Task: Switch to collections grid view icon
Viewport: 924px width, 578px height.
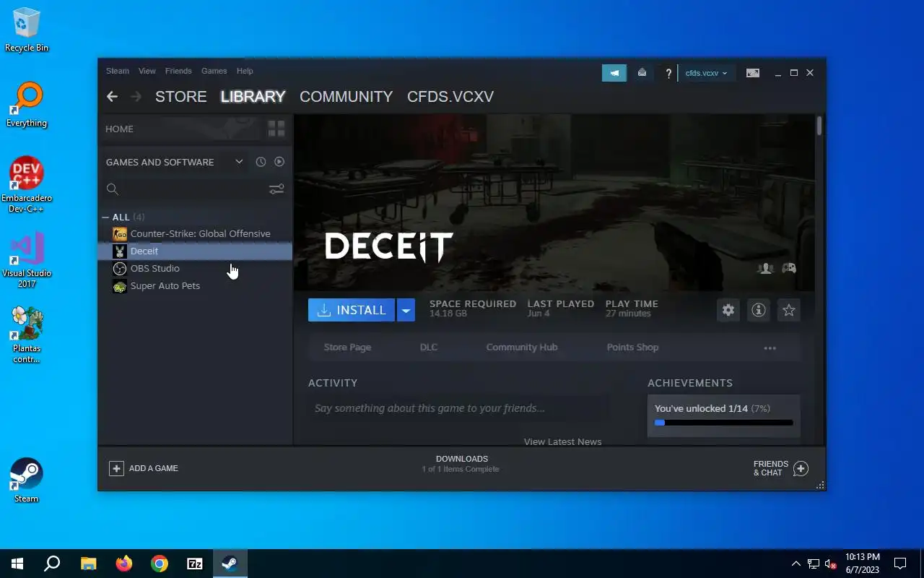Action: (276, 129)
